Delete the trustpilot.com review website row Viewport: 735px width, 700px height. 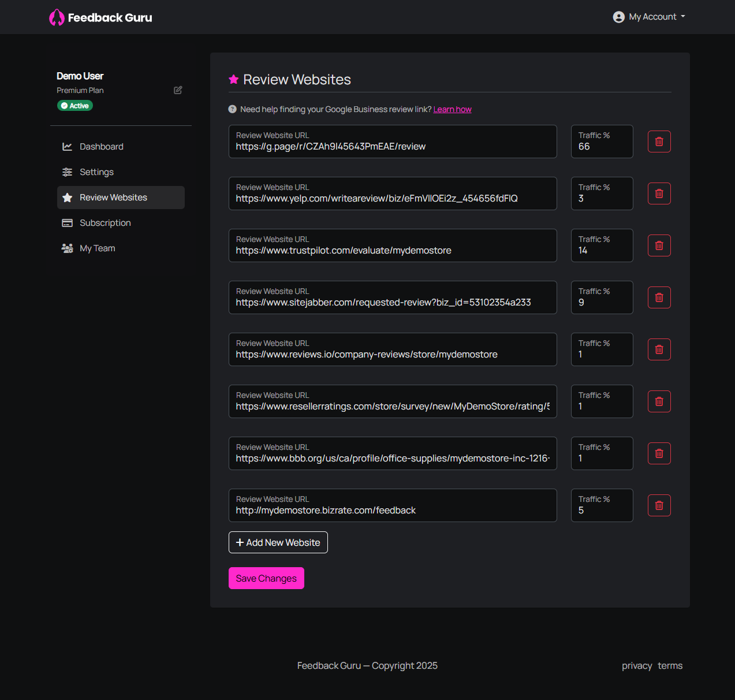tap(659, 245)
